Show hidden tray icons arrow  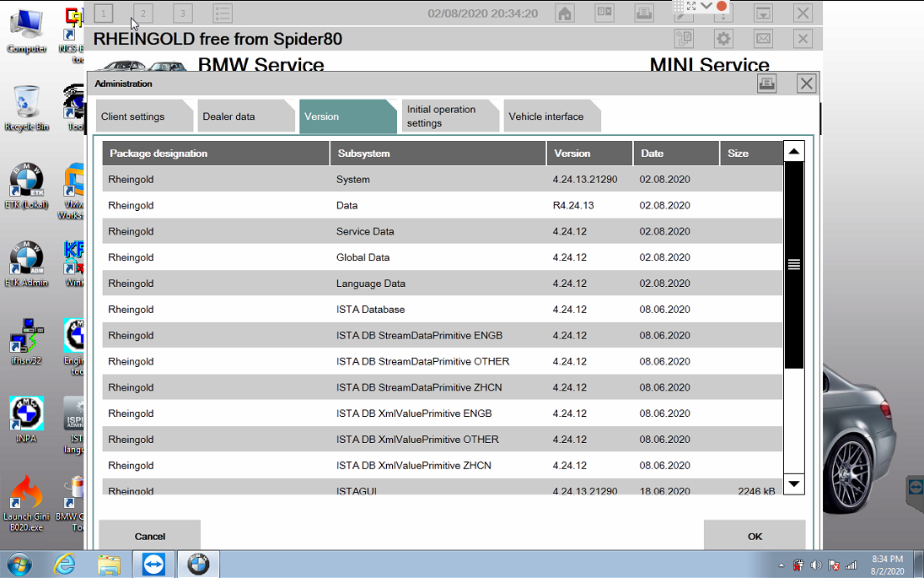782,565
